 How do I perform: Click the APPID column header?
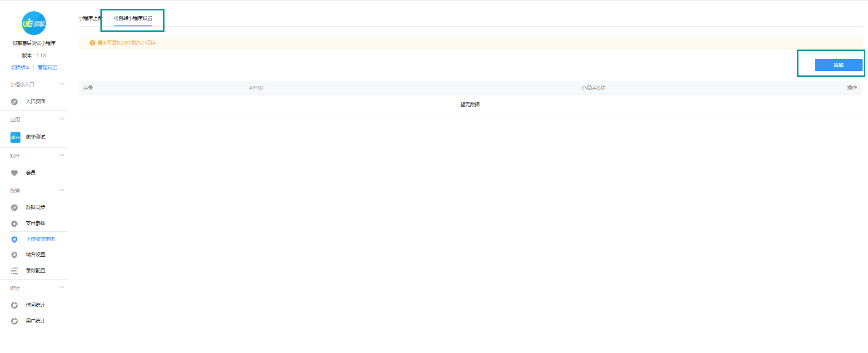(x=256, y=88)
